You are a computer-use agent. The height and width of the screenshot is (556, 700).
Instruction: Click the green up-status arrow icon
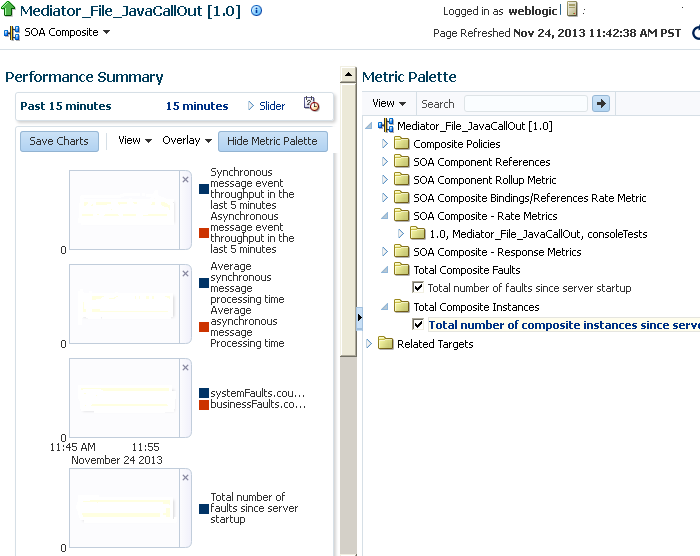tap(8, 10)
